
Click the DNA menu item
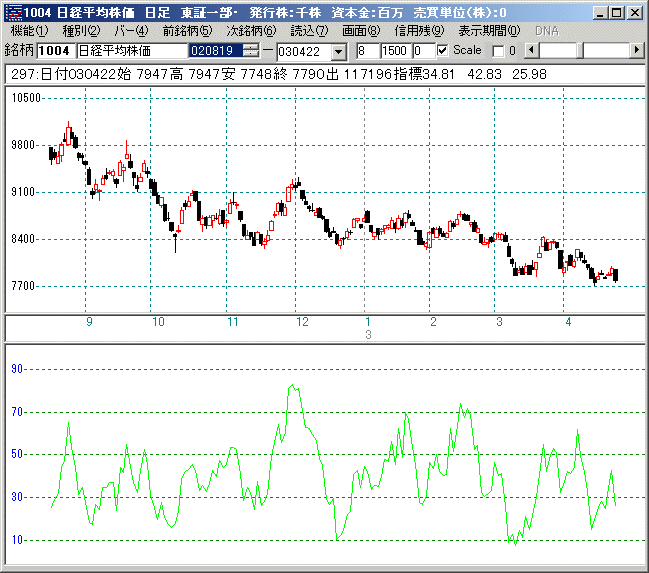point(547,31)
